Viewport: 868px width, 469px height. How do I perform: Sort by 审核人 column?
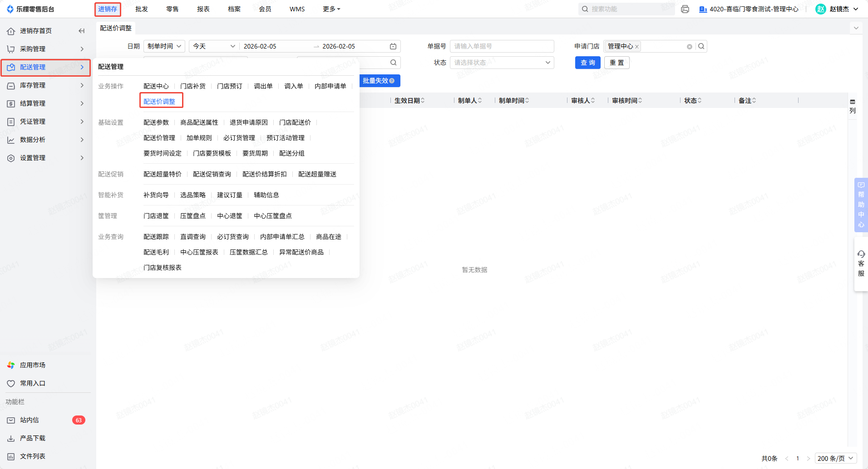593,101
